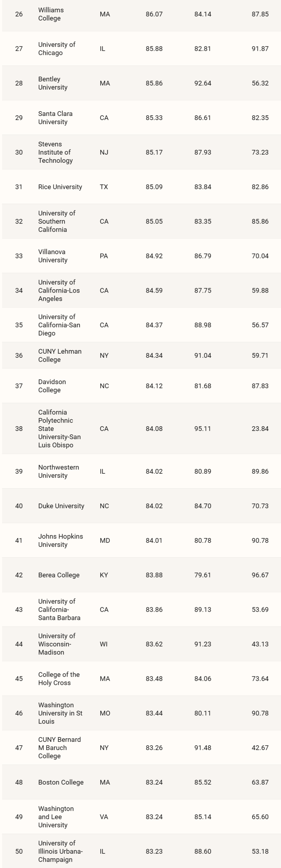This screenshot has height=868, width=281.
Task: Select the Berea College row
Action: (142, 575)
